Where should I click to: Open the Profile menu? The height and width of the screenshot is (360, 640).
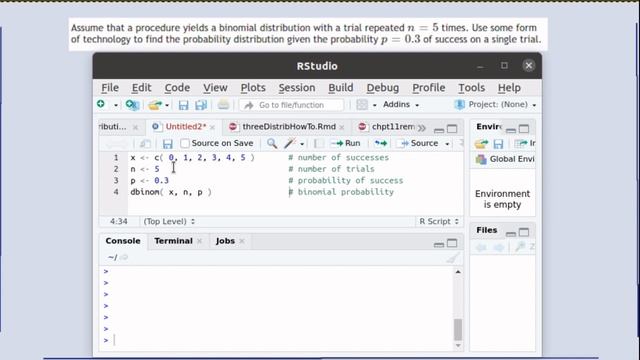(429, 88)
